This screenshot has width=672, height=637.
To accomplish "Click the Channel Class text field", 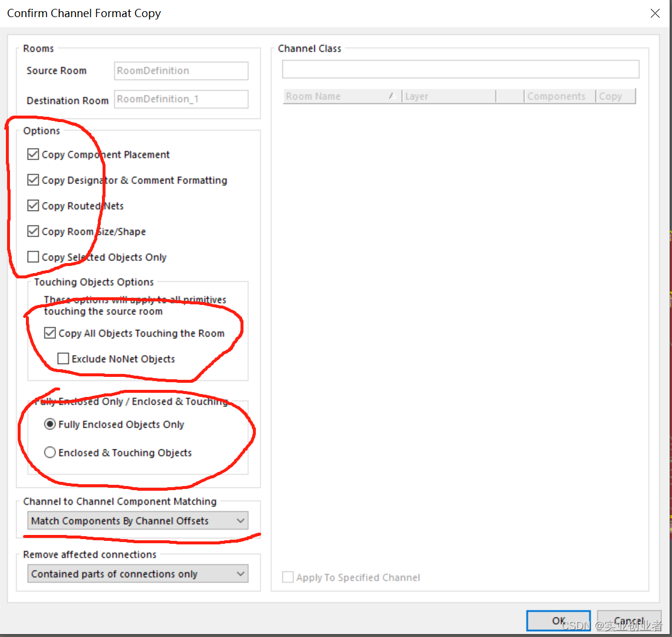I will click(x=460, y=70).
